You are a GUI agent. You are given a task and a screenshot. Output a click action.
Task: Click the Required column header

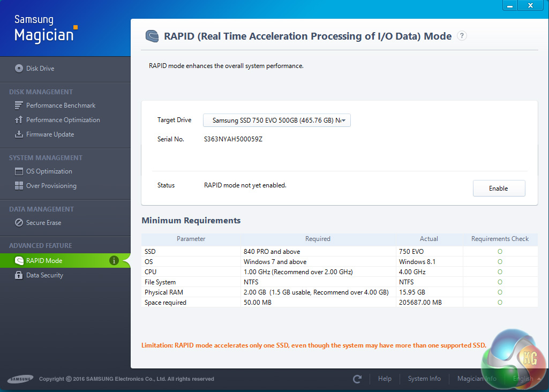318,239
